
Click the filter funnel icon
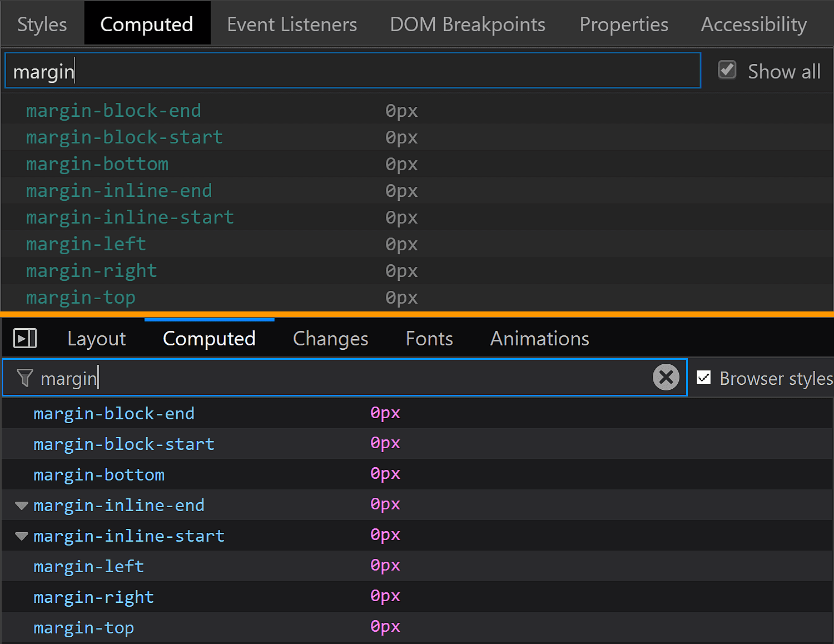[x=23, y=378]
